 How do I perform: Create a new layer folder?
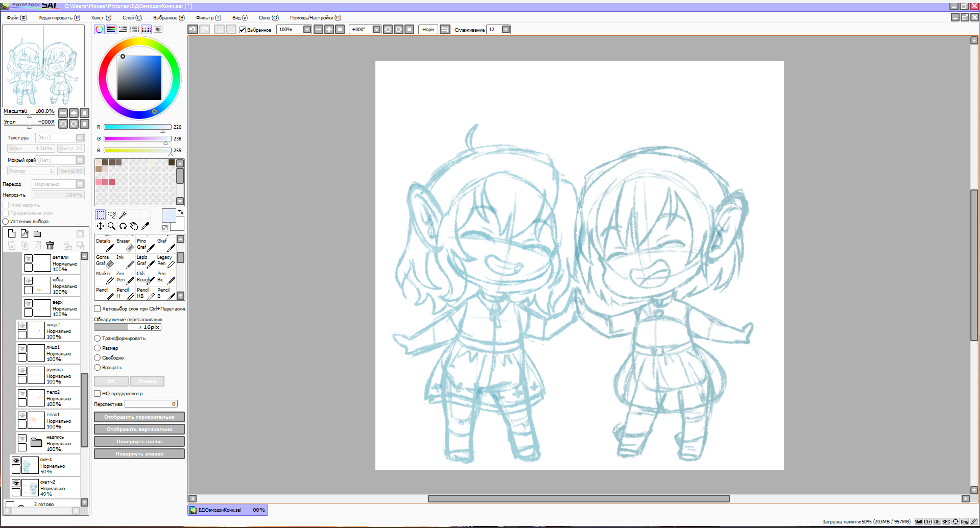pyautogui.click(x=37, y=234)
